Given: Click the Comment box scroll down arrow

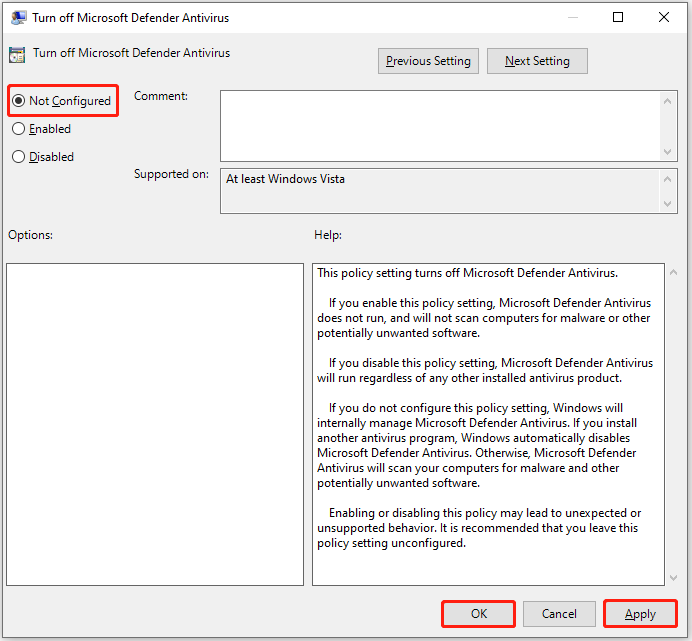Looking at the screenshot, I should coord(667,152).
